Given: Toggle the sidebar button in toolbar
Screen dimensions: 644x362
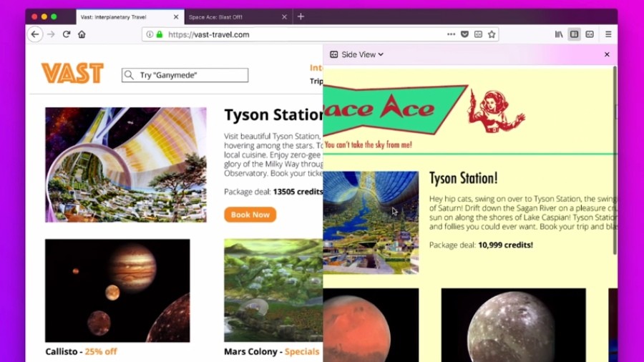Looking at the screenshot, I should [574, 34].
